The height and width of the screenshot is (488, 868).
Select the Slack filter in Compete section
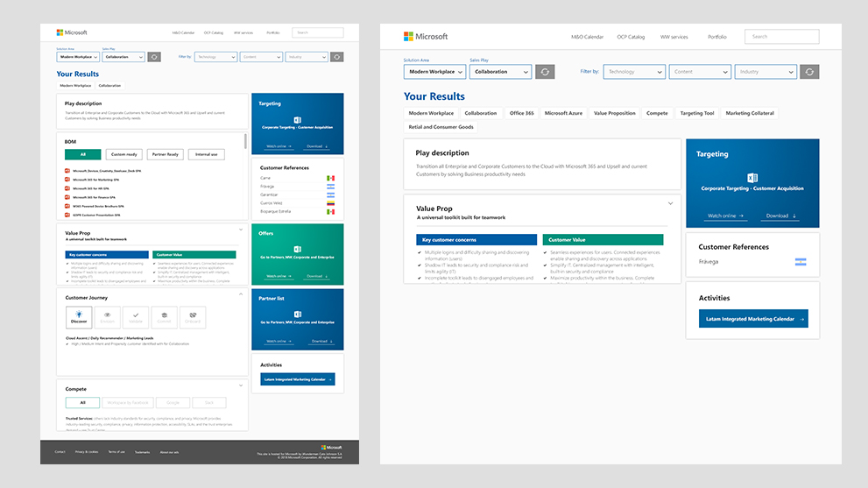[x=208, y=403]
